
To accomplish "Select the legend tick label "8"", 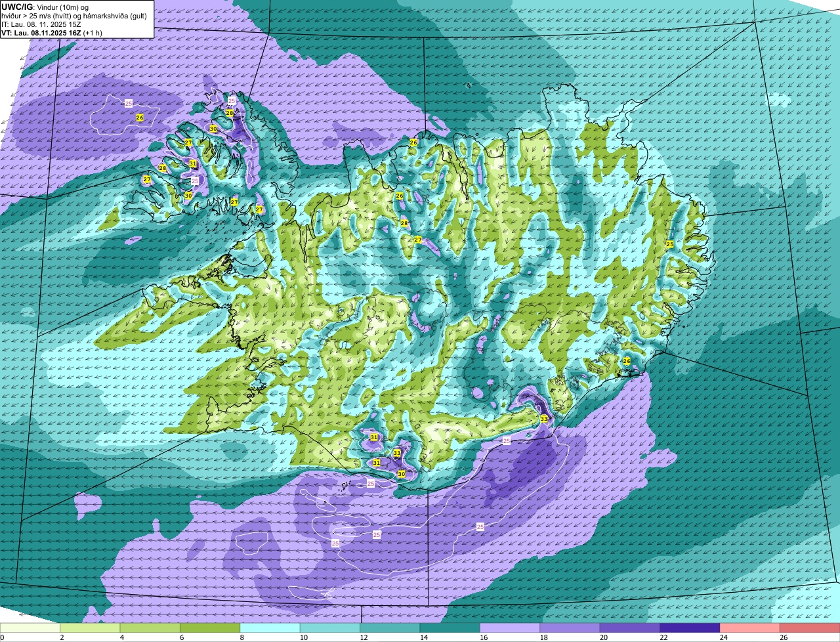I will point(241,637).
